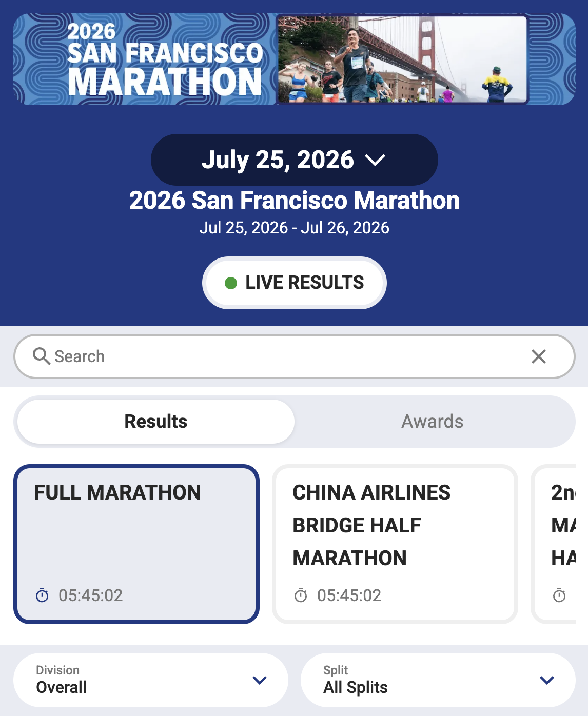This screenshot has height=716, width=588.
Task: Click the green live status dot
Action: [x=231, y=283]
